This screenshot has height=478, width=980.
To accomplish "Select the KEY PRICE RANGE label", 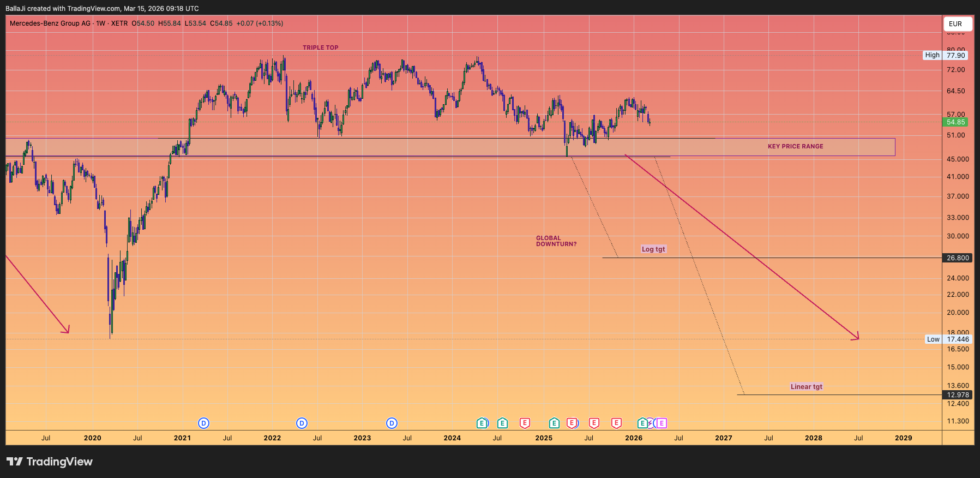I will [x=796, y=146].
